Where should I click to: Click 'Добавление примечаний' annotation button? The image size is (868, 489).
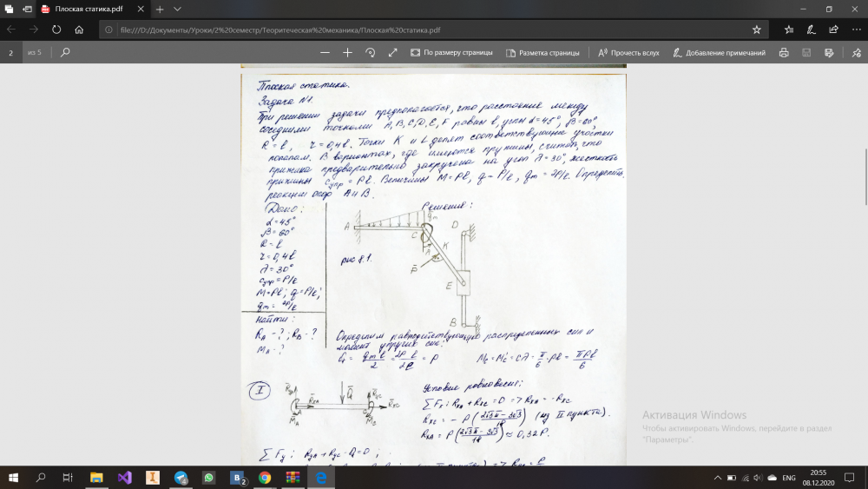pos(719,52)
